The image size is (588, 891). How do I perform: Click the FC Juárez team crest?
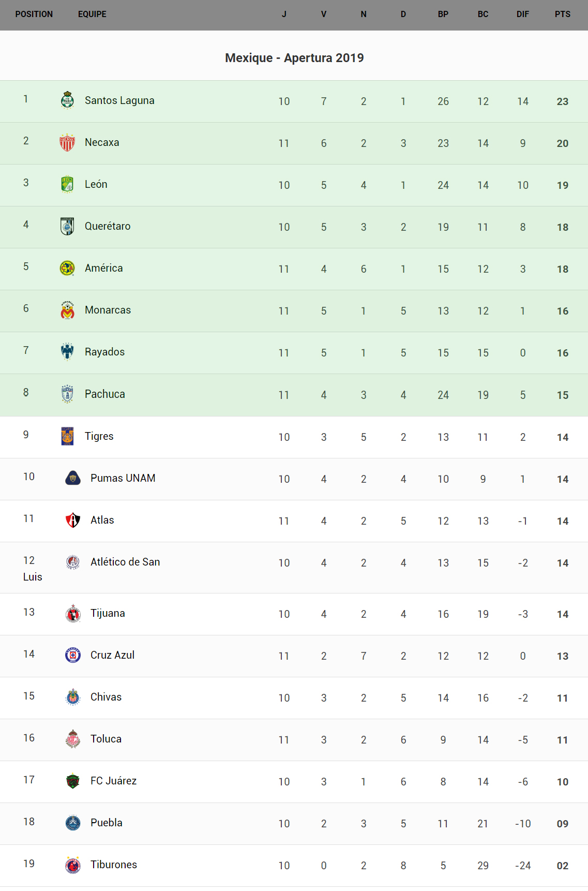(73, 781)
